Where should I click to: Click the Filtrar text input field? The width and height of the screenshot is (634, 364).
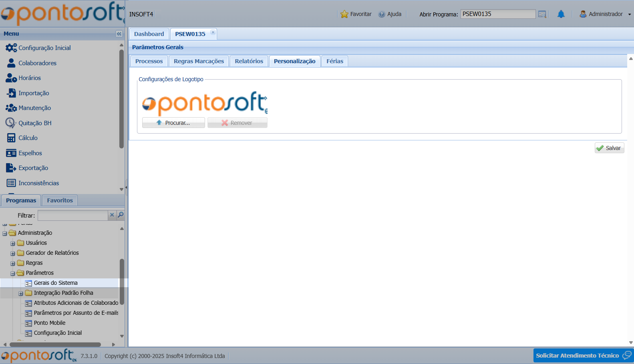[x=72, y=215]
